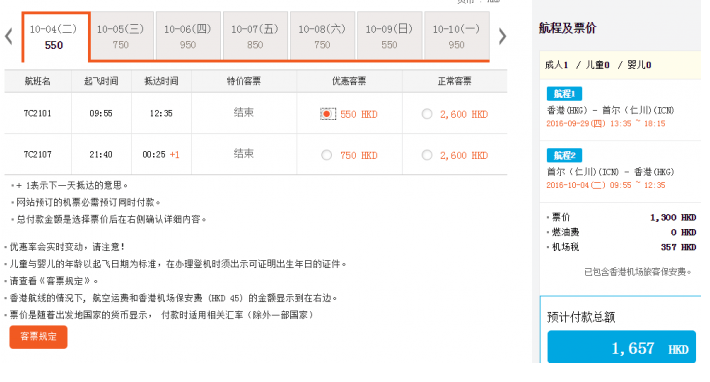Select the 10-07(五) 850 date tab
710x382 pixels.
click(255, 36)
